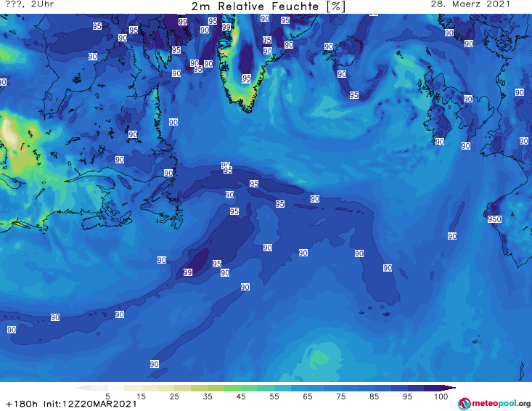Click the title '2m Relative Feuchte [%]'

click(x=268, y=7)
